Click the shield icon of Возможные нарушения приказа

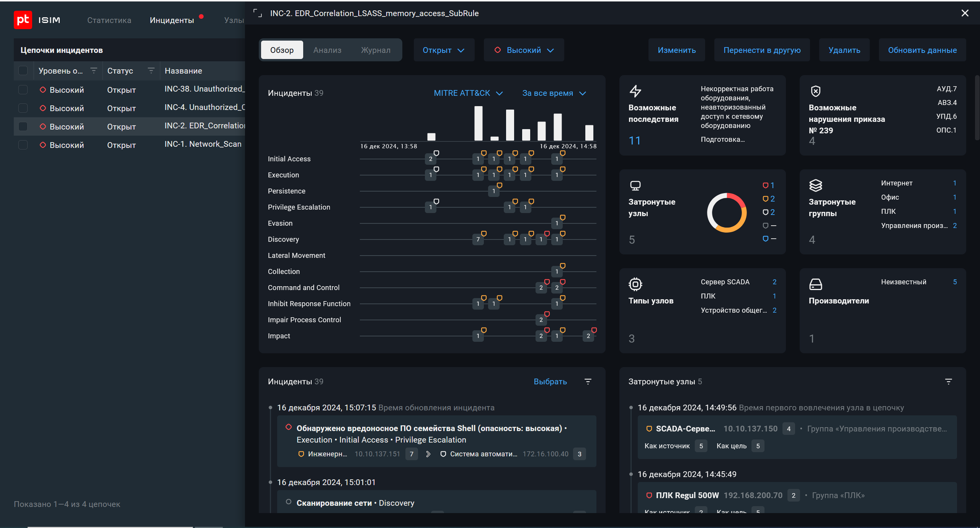point(815,91)
